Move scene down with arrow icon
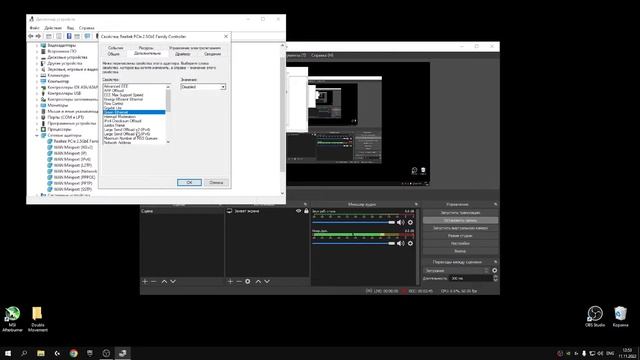Viewport: 640px width, 360px height. [x=173, y=282]
